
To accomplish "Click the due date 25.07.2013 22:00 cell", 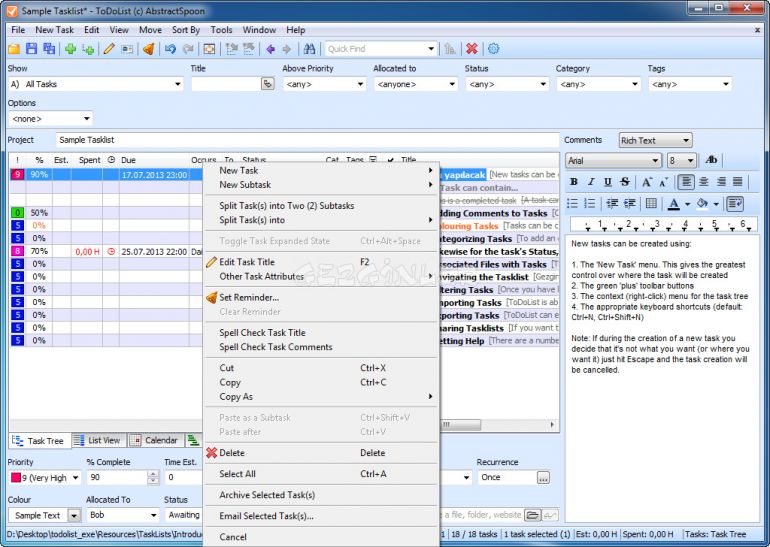I will click(154, 251).
